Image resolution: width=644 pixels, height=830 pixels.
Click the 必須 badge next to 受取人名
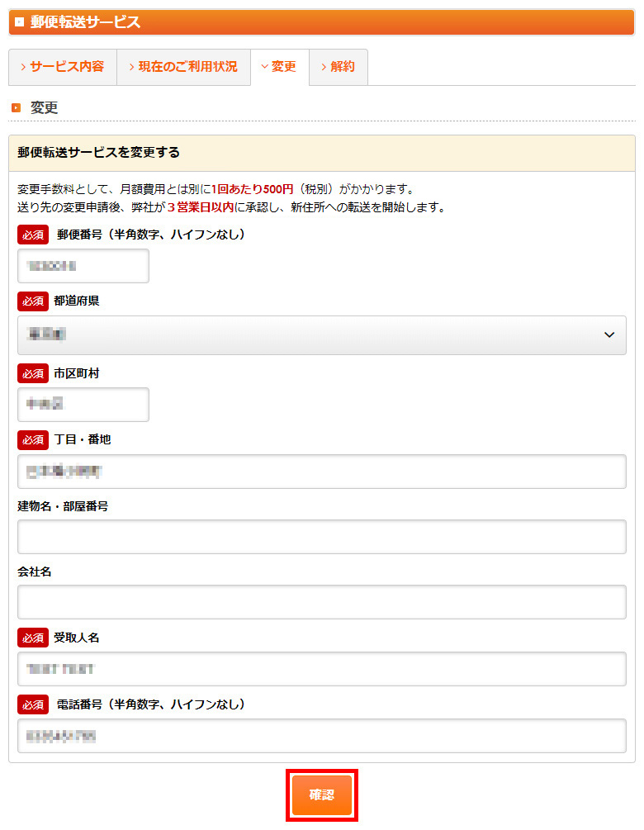point(33,638)
